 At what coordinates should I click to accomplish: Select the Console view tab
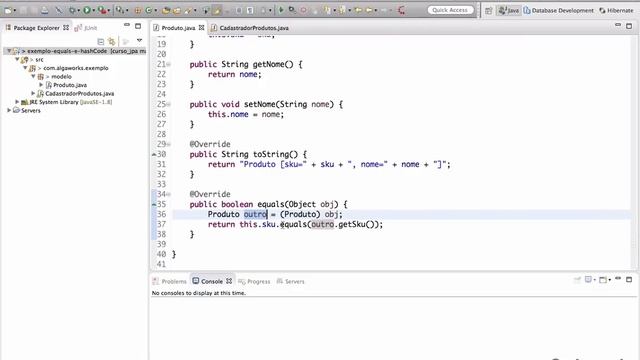212,281
